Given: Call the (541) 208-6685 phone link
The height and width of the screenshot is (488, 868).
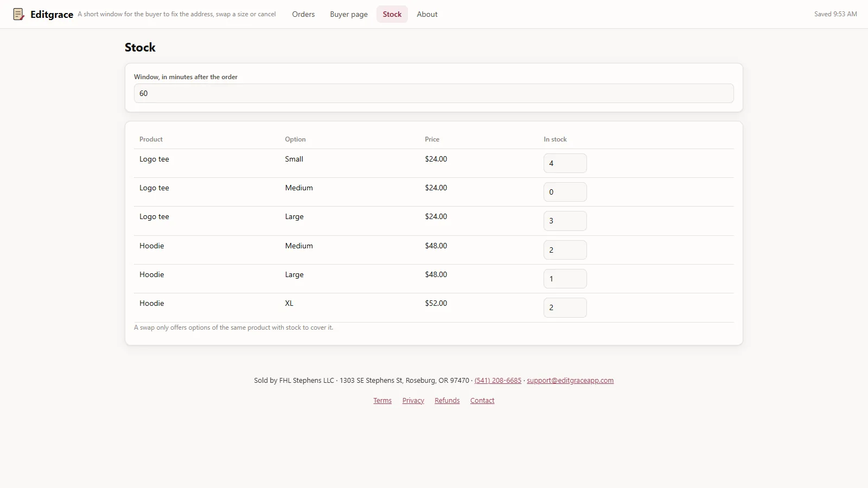Looking at the screenshot, I should (498, 381).
